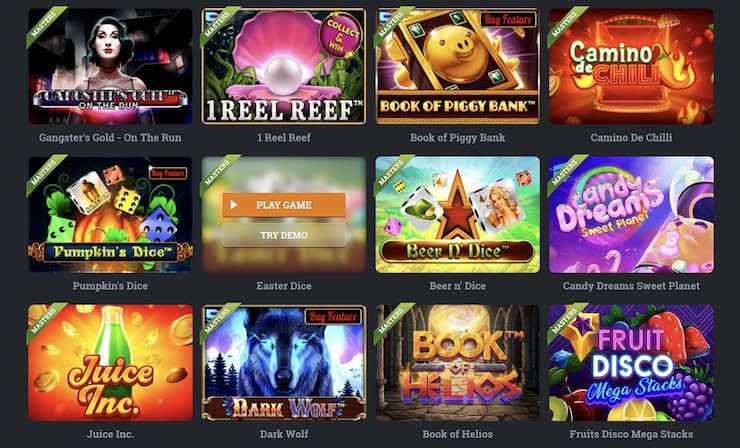The width and height of the screenshot is (740, 448).
Task: Click the Collect & Win badge on 1 Reel Reef
Action: [x=340, y=35]
